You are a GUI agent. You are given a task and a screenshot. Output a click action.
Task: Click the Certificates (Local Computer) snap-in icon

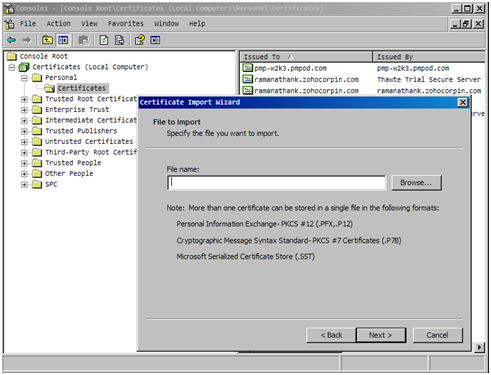click(24, 67)
